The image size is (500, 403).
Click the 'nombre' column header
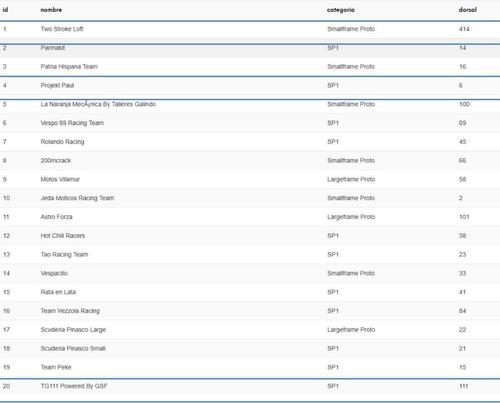coord(51,10)
